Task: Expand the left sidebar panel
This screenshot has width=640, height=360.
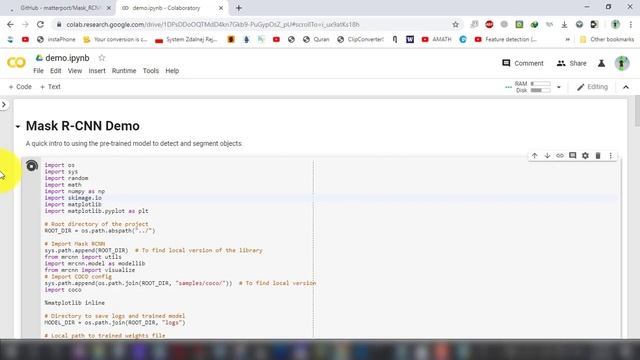Action: pos(4,104)
